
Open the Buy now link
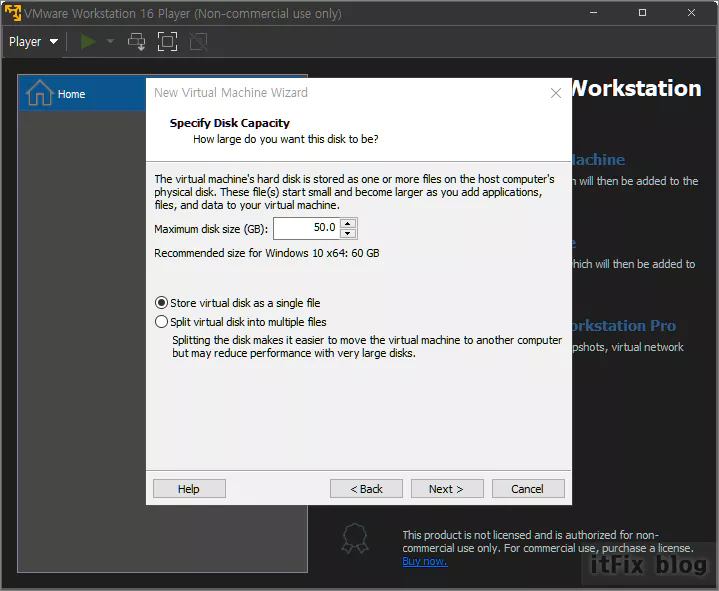point(425,561)
